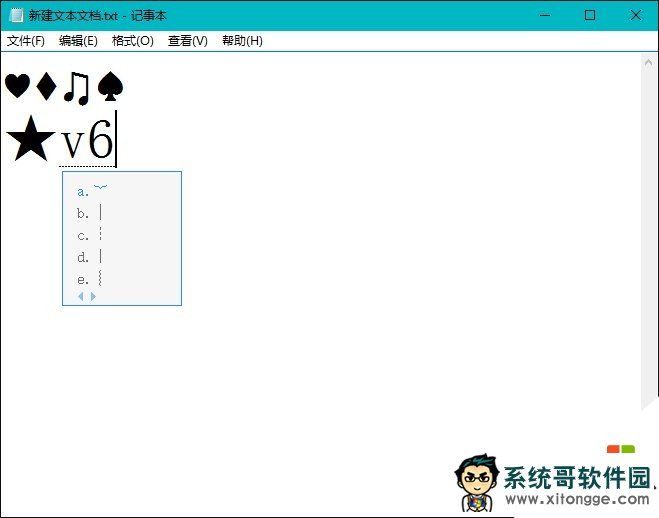The width and height of the screenshot is (659, 518).
Task: Open the 帮助(H) menu
Action: [x=242, y=41]
